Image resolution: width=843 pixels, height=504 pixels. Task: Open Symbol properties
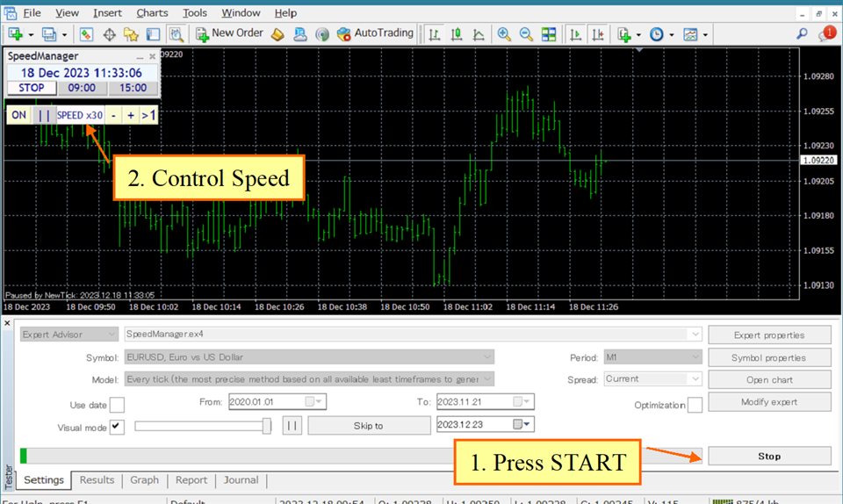pos(769,357)
